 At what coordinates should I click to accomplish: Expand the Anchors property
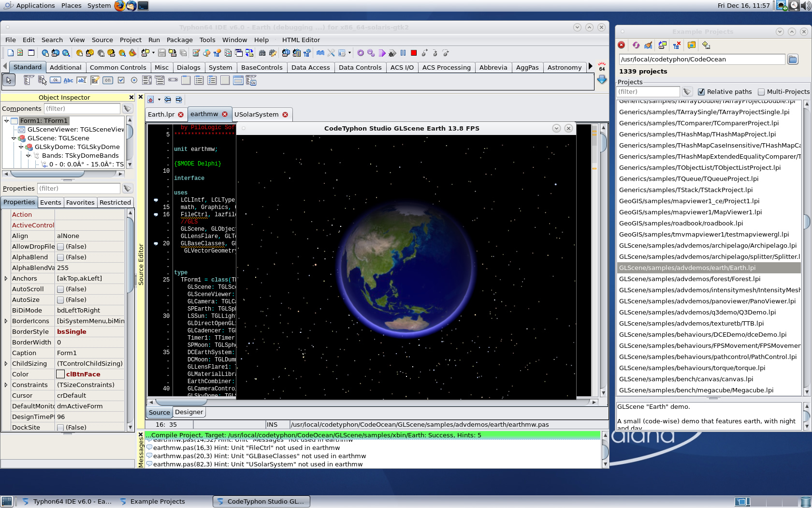[6, 279]
